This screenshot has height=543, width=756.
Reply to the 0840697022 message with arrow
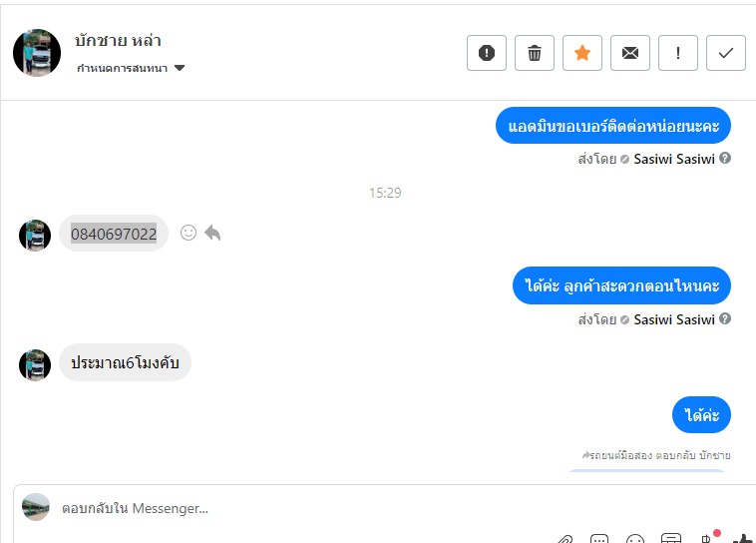click(x=212, y=233)
